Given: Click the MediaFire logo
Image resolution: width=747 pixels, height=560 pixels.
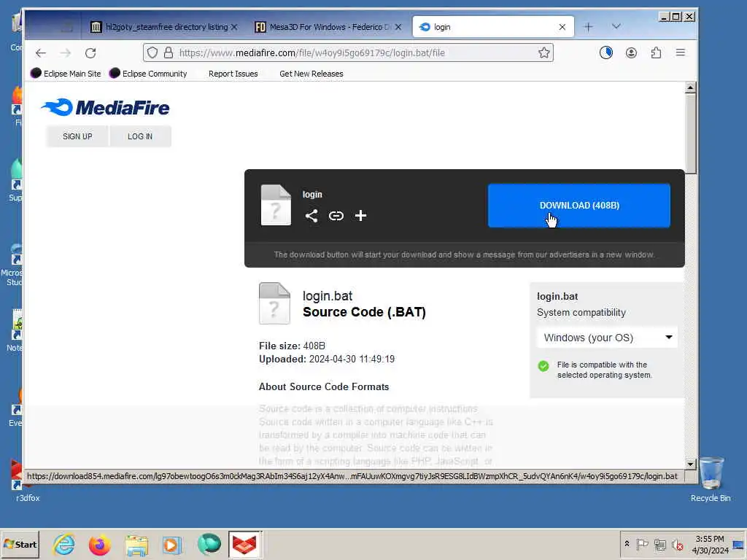Looking at the screenshot, I should [105, 108].
